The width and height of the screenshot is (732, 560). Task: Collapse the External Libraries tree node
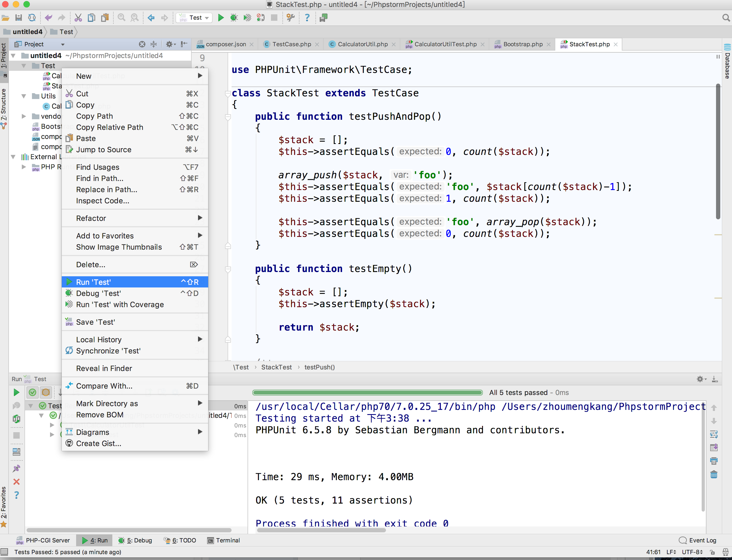[13, 157]
